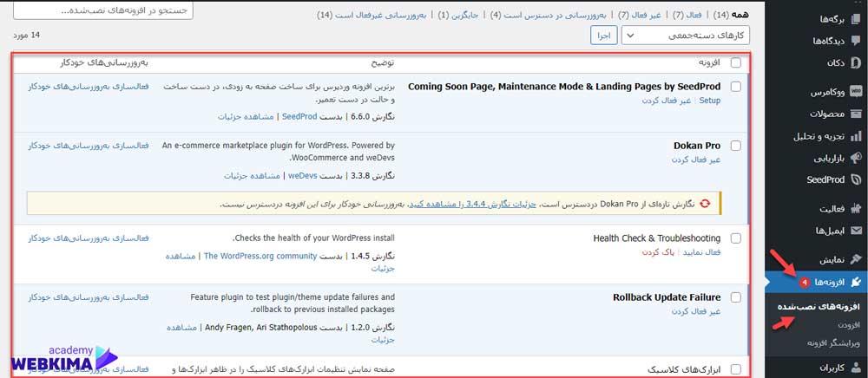Open بازاریابی menu item
Viewport: 868px width, 378px height.
(x=829, y=158)
